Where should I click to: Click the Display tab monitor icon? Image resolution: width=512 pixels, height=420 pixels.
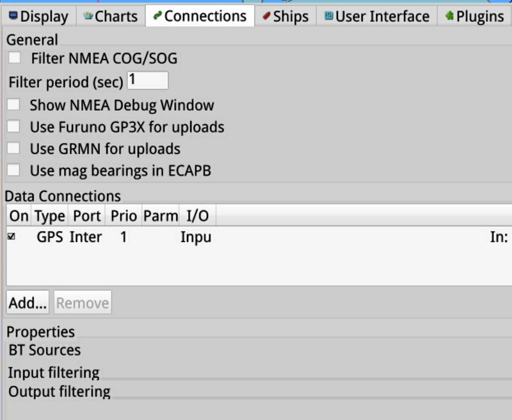coord(13,15)
